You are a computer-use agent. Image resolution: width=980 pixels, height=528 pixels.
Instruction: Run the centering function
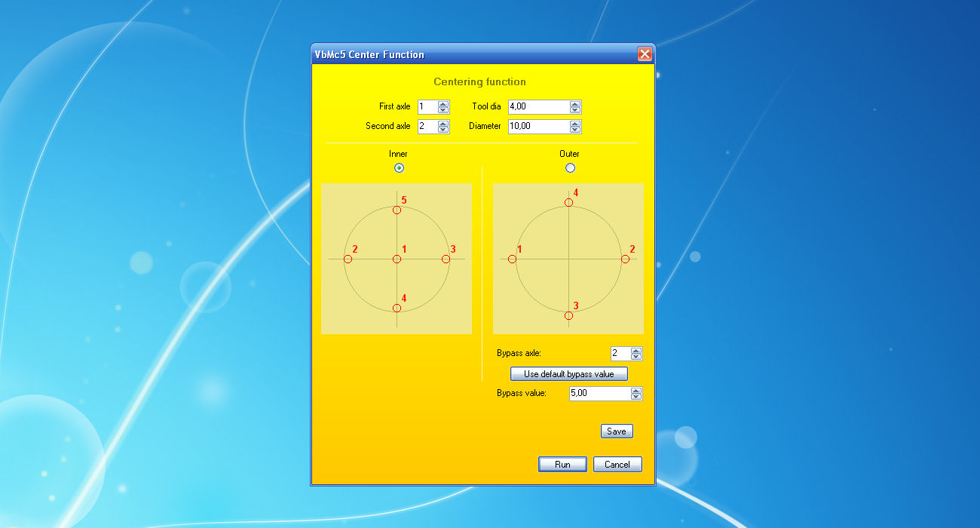tap(562, 465)
